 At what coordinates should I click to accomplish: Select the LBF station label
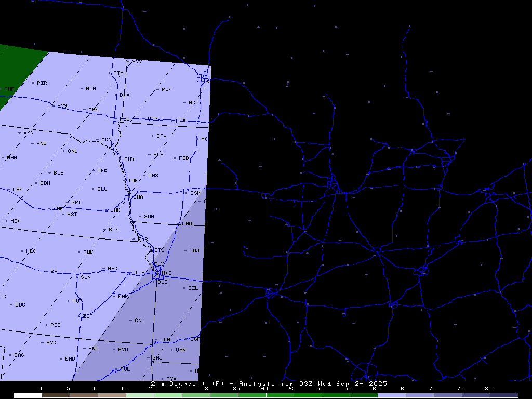click(17, 189)
